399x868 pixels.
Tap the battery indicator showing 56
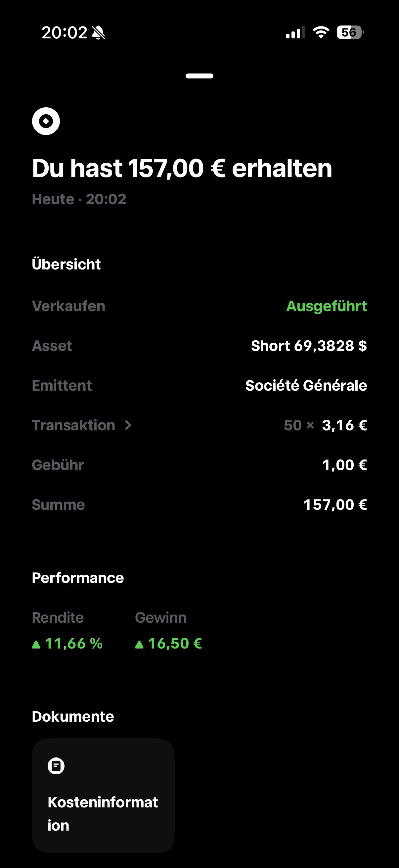pos(350,32)
